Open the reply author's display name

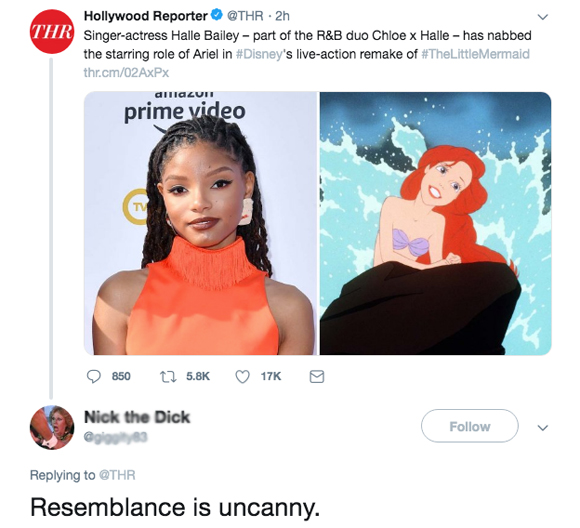click(137, 417)
